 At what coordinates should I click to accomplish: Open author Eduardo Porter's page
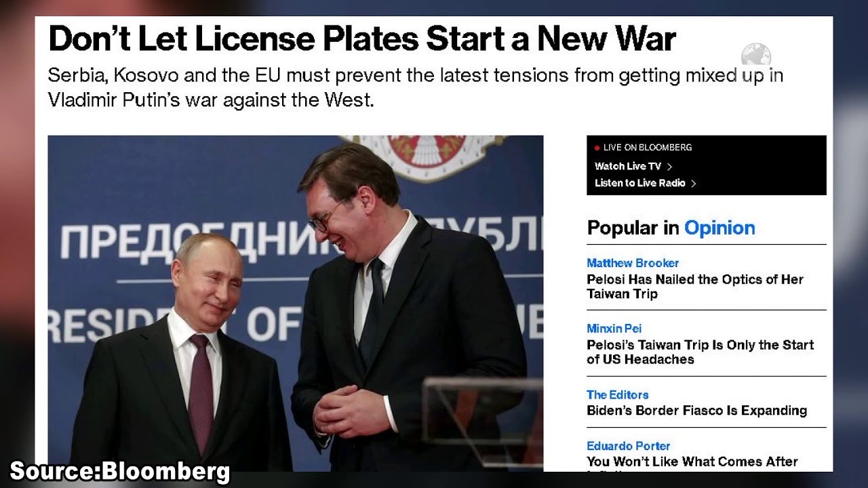click(x=629, y=446)
